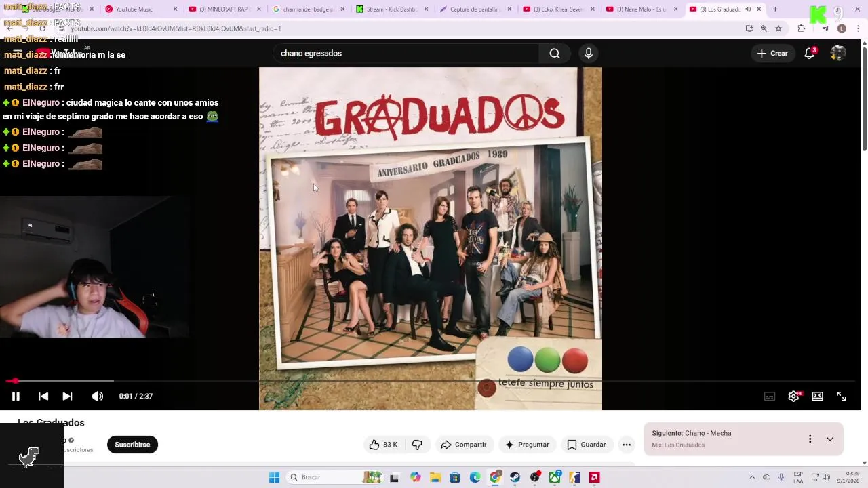Click the Preguntar button
Viewport: 868px width, 488px height.
pyautogui.click(x=528, y=445)
